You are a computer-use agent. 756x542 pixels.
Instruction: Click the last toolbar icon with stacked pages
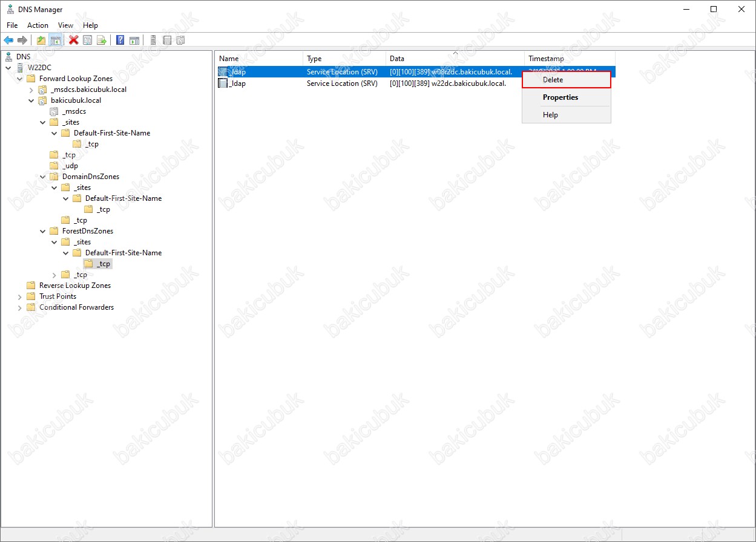tap(180, 41)
